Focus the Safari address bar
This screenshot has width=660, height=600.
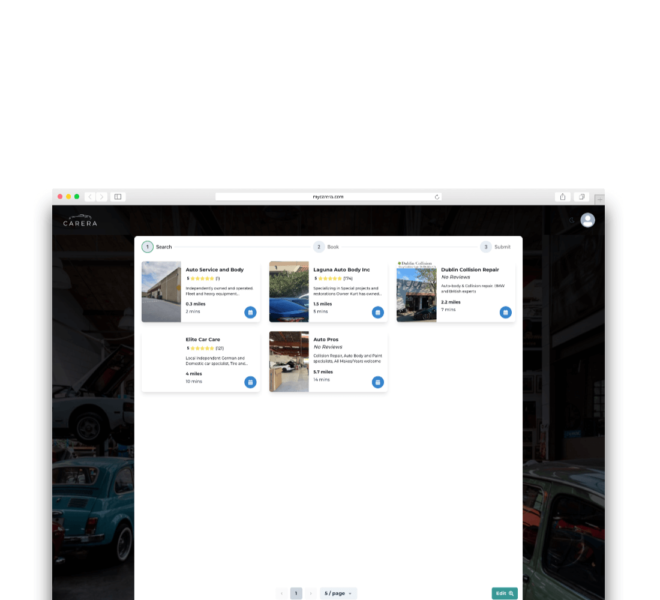[x=328, y=197]
